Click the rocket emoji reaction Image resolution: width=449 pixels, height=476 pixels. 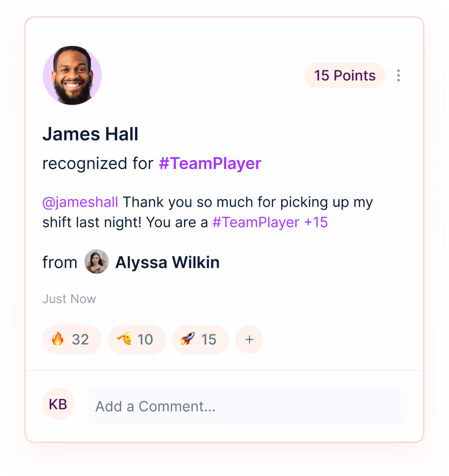(188, 339)
